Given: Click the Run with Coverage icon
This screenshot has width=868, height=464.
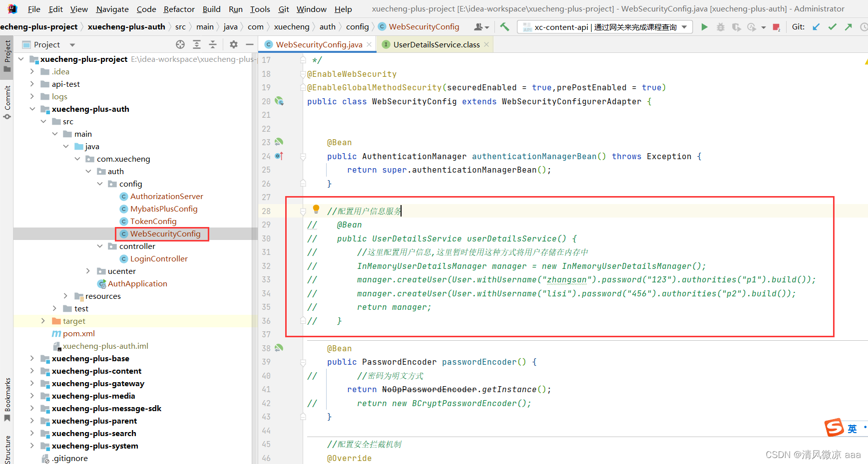Looking at the screenshot, I should (x=736, y=27).
